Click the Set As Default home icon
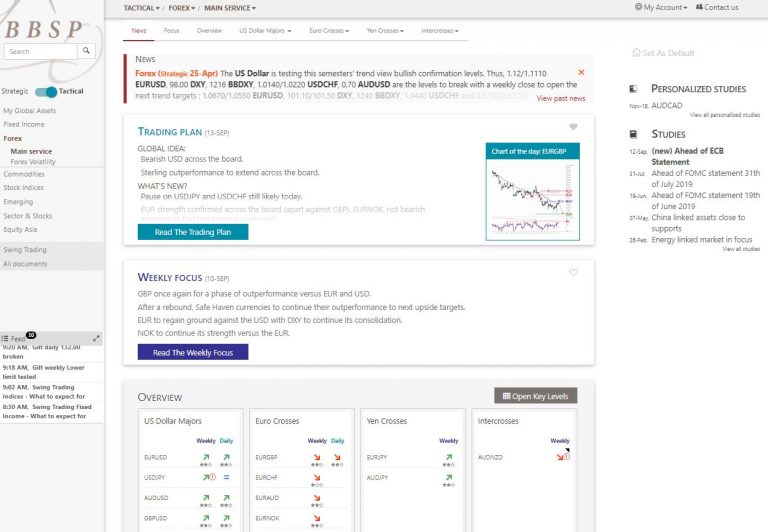 [x=636, y=52]
